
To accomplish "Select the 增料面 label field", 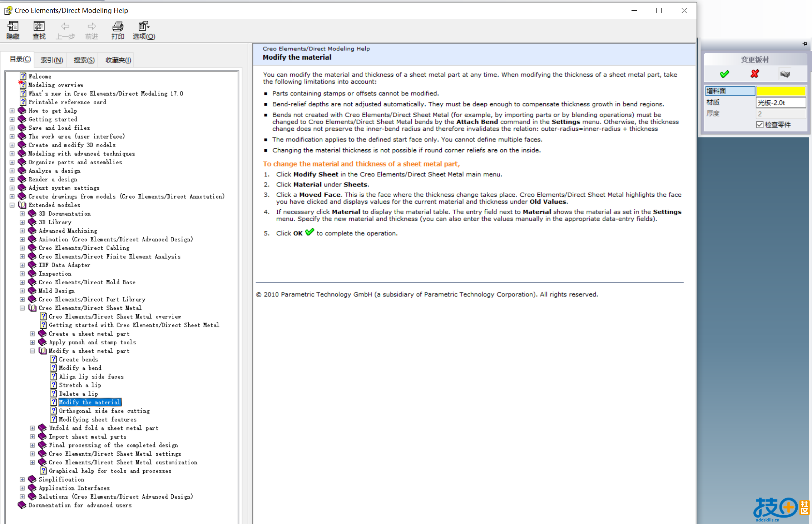I will [x=730, y=91].
